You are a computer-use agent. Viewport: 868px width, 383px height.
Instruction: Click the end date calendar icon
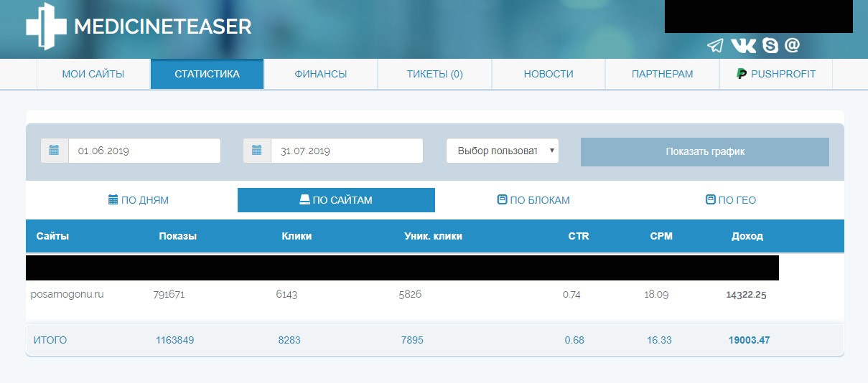tap(257, 151)
